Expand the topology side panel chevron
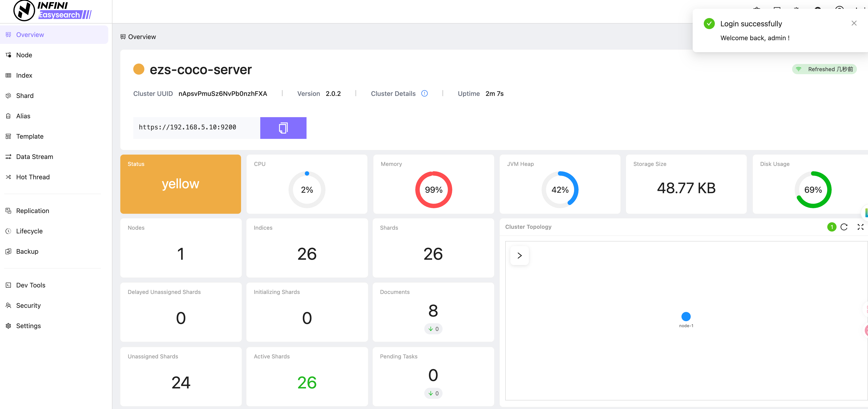 click(x=519, y=256)
